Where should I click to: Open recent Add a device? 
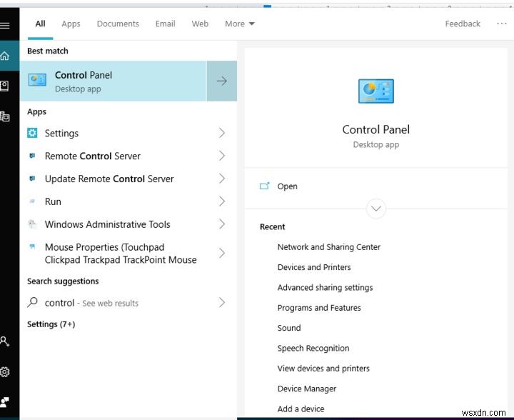point(301,409)
